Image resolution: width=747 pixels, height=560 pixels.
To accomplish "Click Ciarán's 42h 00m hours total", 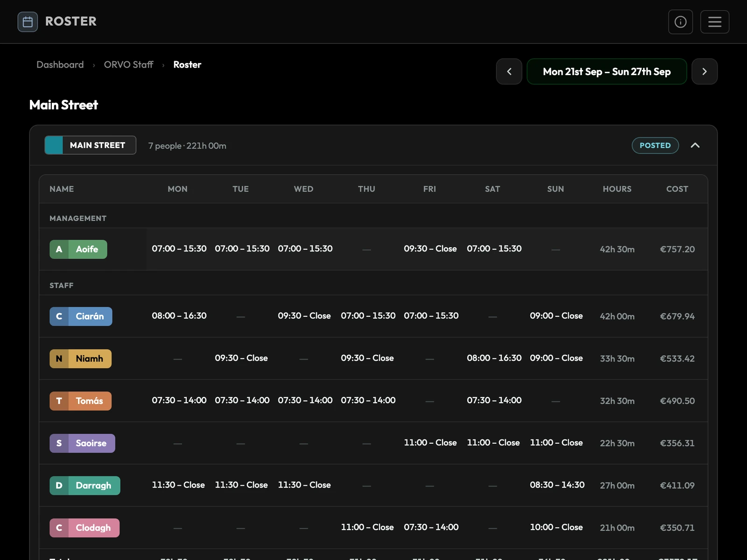I will click(x=617, y=316).
